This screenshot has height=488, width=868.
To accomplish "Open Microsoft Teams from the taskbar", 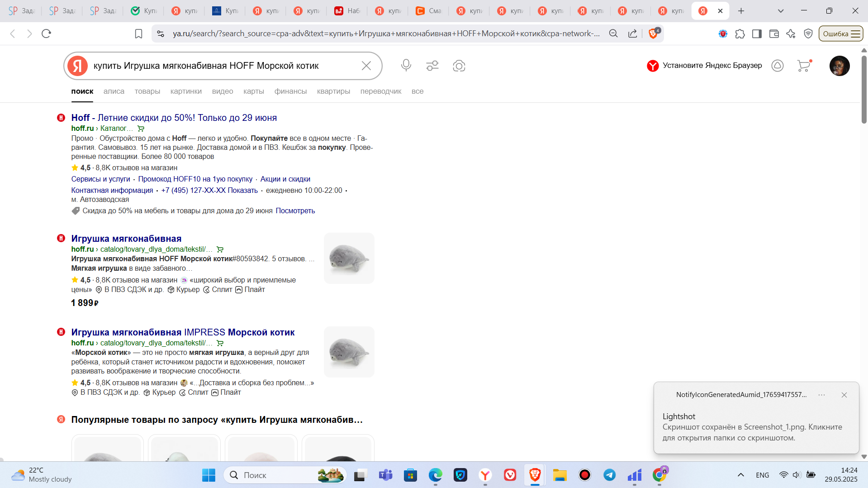I will click(385, 475).
